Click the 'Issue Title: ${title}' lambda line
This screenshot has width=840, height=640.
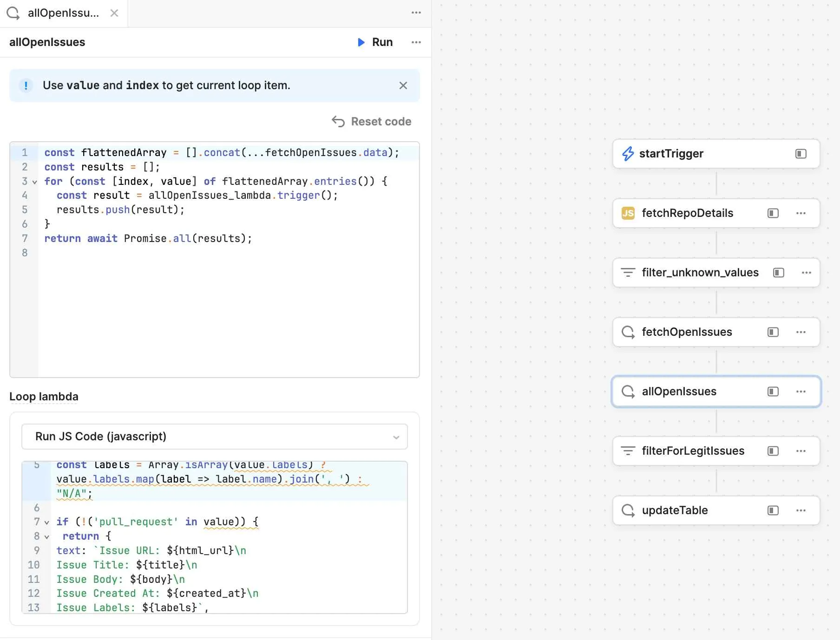pyautogui.click(x=127, y=565)
